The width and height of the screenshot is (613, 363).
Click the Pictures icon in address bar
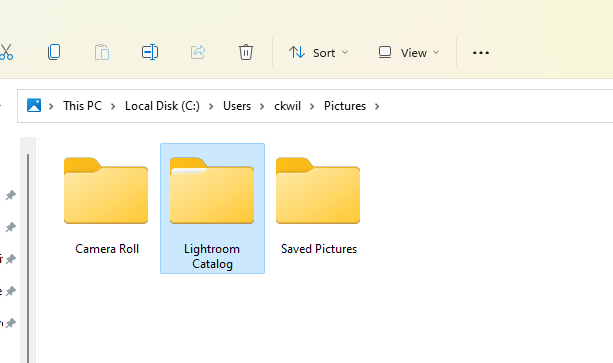pos(34,106)
